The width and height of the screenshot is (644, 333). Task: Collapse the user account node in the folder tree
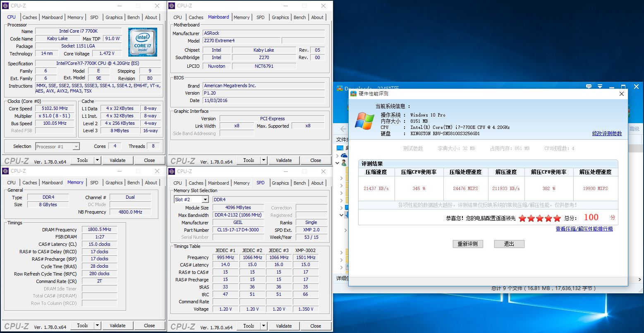[x=338, y=163]
